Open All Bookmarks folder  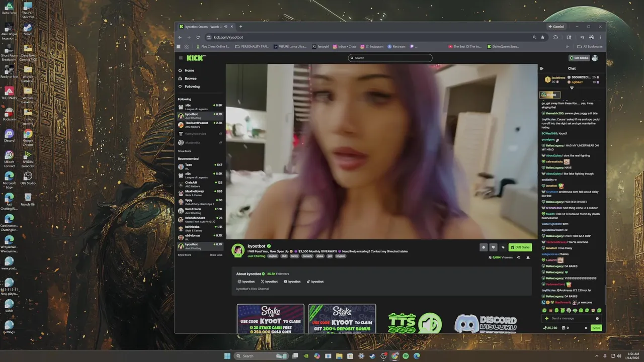pos(589,46)
